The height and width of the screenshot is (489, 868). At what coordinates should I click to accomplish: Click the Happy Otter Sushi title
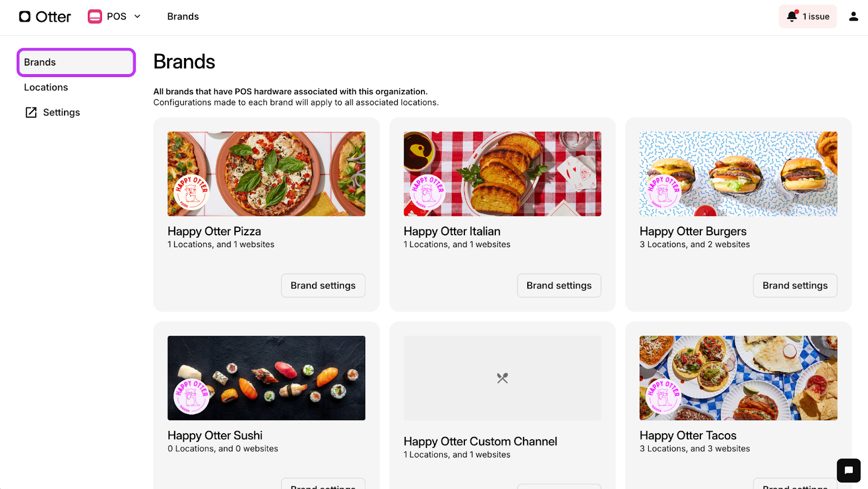coord(215,436)
